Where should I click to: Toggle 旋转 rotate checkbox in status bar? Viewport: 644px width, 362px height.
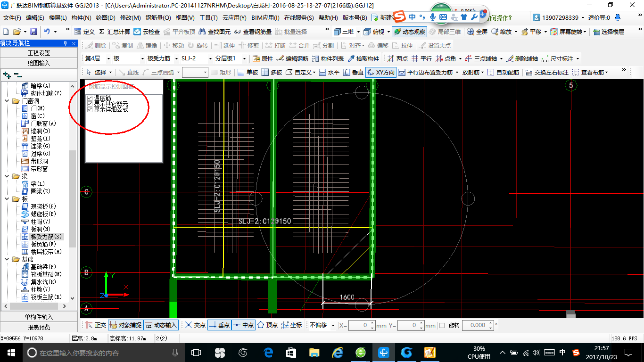pyautogui.click(x=442, y=325)
